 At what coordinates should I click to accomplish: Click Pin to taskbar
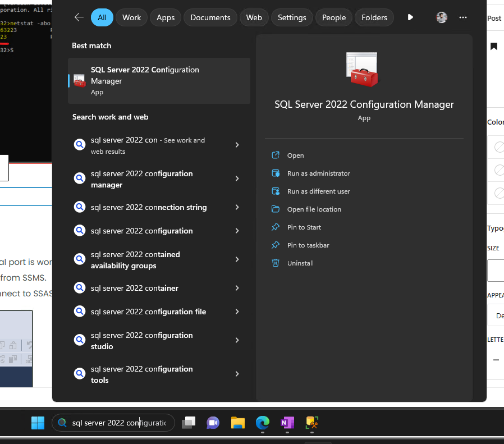tap(308, 245)
